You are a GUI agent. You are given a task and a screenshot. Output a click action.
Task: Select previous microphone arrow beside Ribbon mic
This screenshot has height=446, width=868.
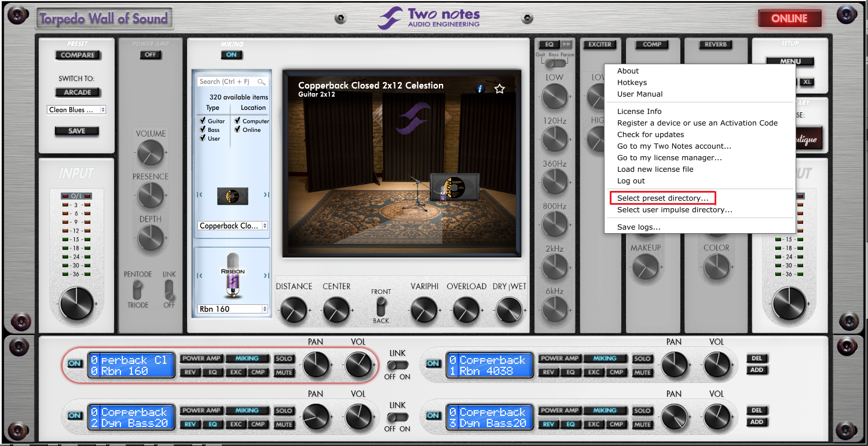(x=200, y=275)
